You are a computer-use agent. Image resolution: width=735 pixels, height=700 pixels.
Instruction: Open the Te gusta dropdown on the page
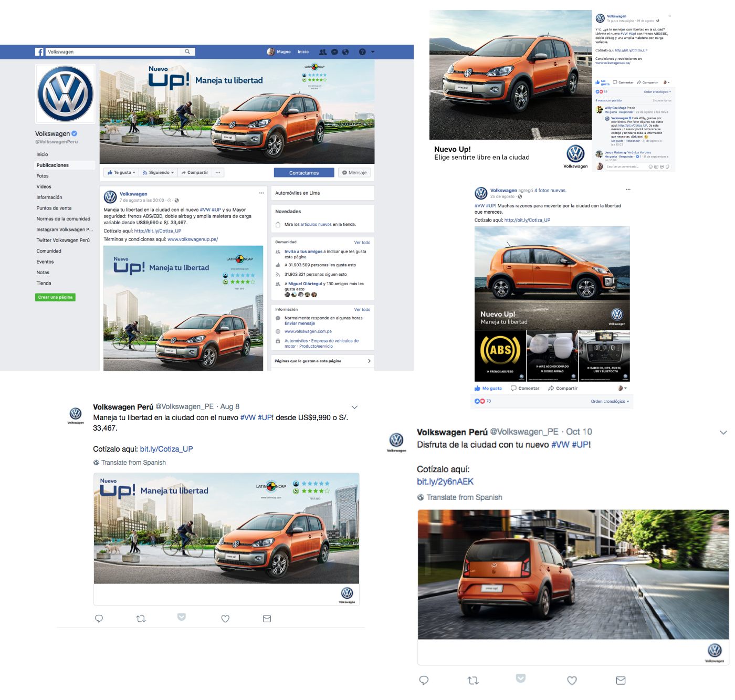(121, 172)
